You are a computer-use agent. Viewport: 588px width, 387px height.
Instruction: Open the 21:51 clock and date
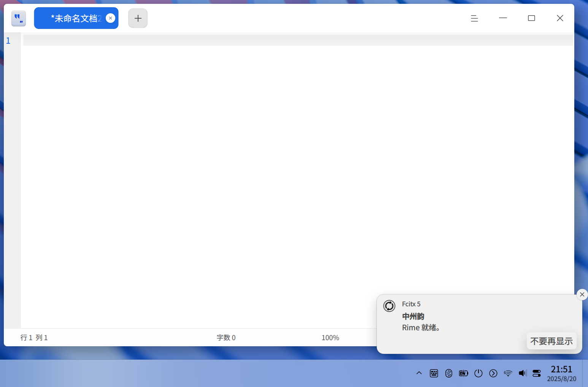561,373
